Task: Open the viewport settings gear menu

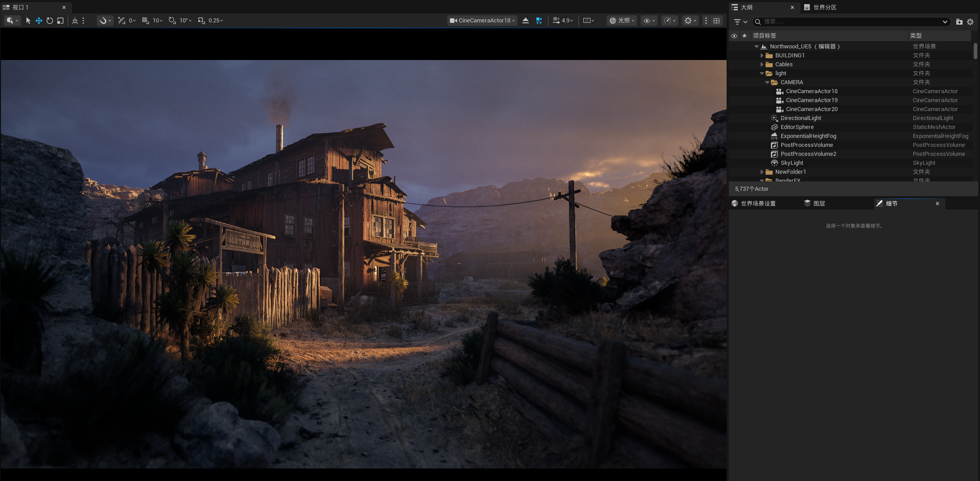Action: point(690,21)
